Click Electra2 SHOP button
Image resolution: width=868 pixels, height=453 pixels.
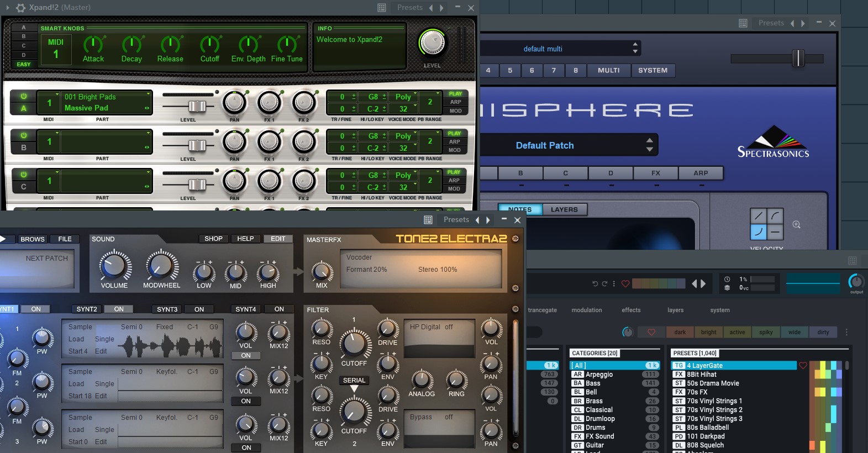213,239
